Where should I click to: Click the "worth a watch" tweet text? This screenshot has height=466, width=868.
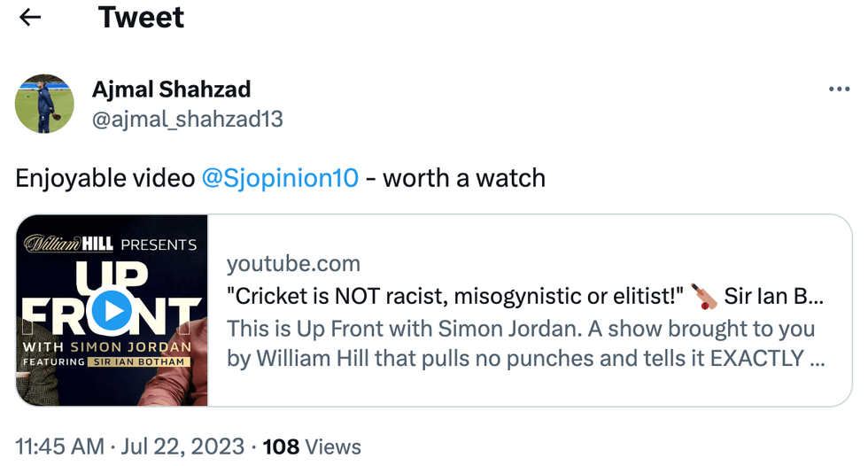point(463,178)
